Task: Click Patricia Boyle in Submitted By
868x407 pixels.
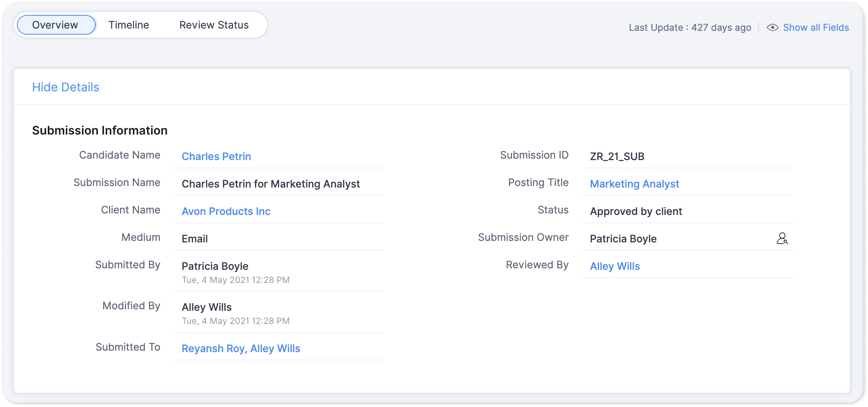Action: coord(215,266)
